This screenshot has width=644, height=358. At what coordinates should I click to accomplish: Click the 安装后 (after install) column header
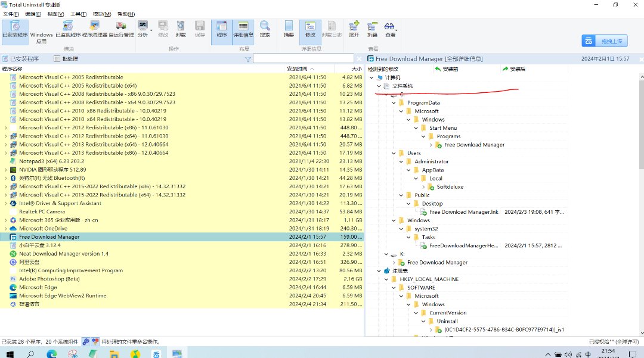pyautogui.click(x=513, y=69)
